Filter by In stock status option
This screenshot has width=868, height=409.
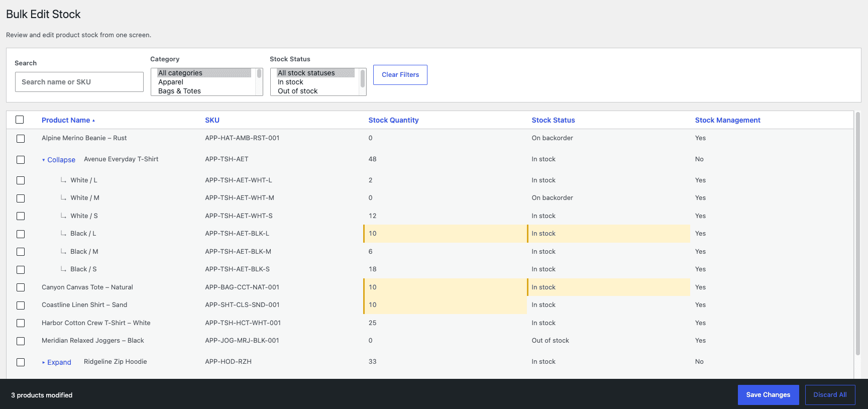point(315,82)
